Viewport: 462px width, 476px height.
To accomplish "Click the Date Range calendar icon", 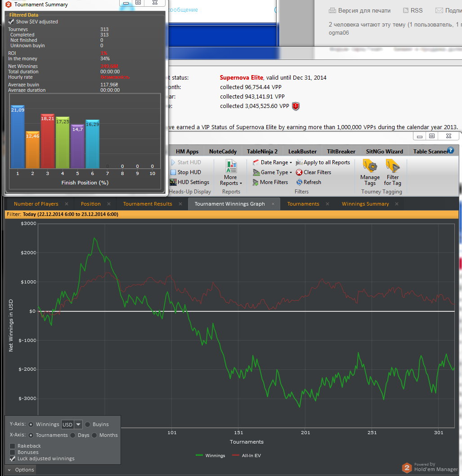I will (256, 162).
